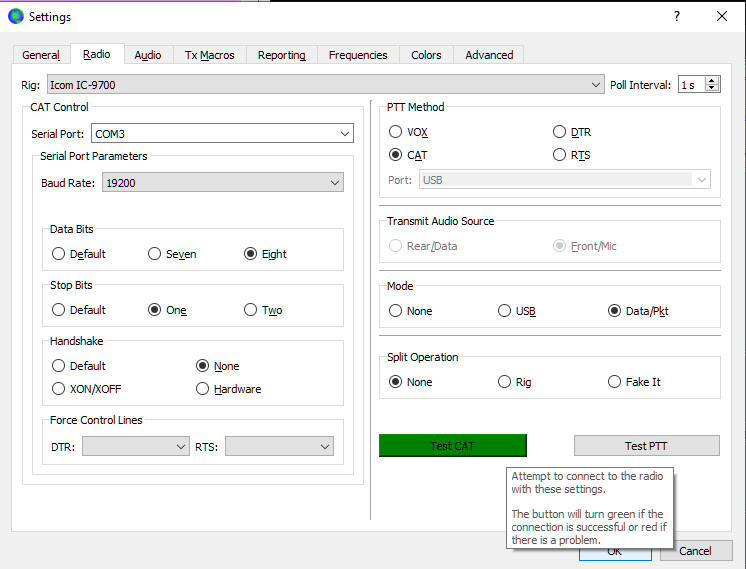The image size is (746, 569).
Task: Choose RTS as PTT method
Action: click(x=559, y=155)
